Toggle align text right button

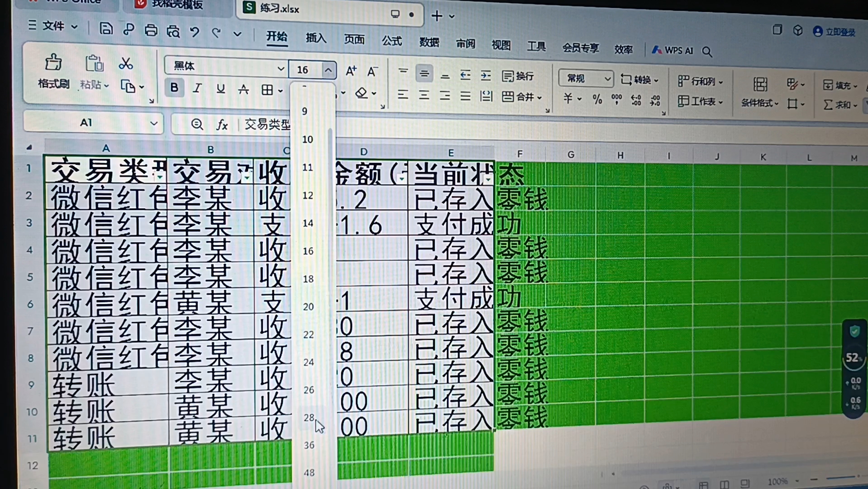pyautogui.click(x=445, y=96)
